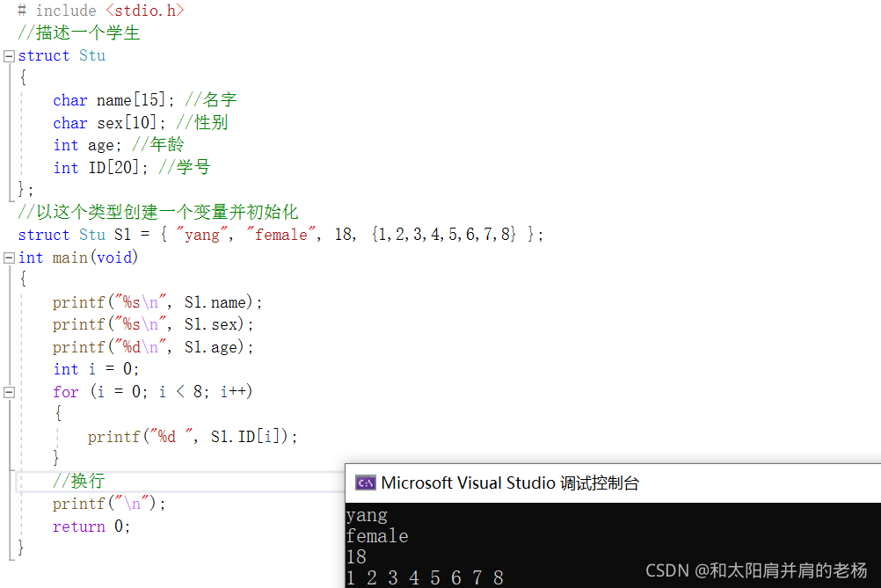Click the char sex[10] declaration
Viewport: 881px width, 588px height.
coord(109,122)
